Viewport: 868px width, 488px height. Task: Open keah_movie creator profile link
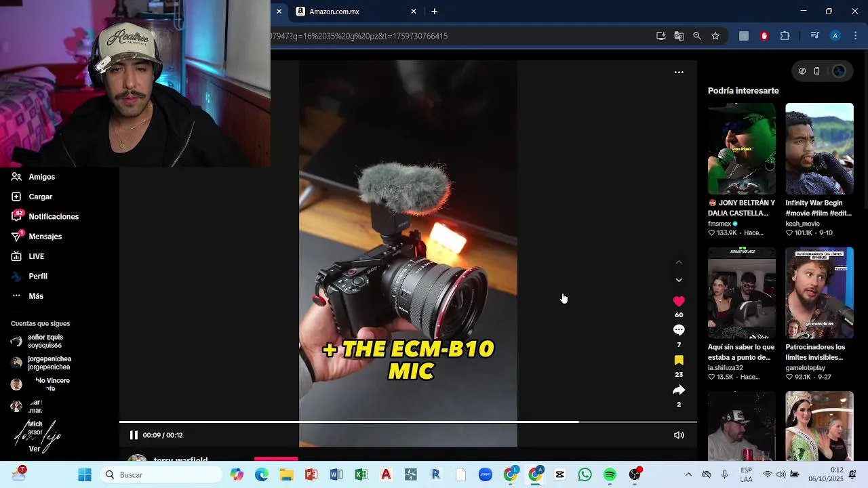click(802, 224)
